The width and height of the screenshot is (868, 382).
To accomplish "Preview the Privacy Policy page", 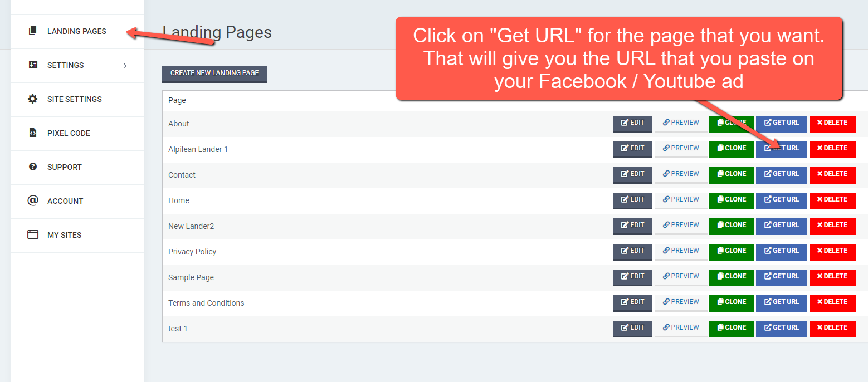I will 681,251.
